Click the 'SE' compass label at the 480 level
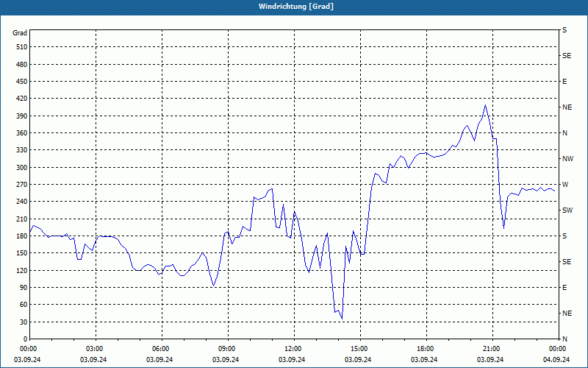The height and width of the screenshot is (368, 588). tap(567, 56)
